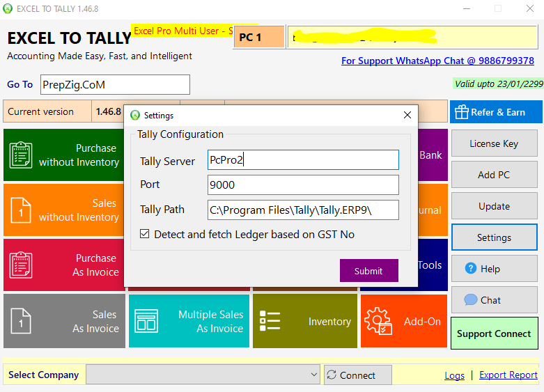Click the PC 1 label box

coord(259,37)
